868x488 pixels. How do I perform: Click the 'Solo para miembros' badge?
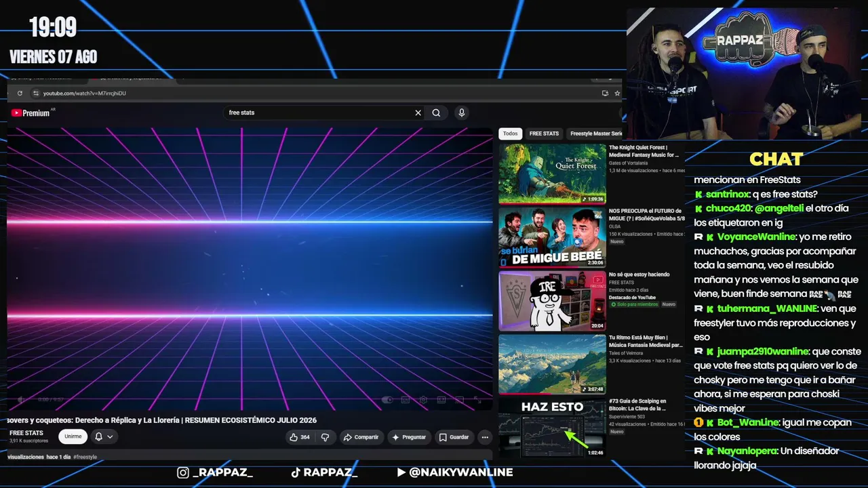[x=634, y=304]
